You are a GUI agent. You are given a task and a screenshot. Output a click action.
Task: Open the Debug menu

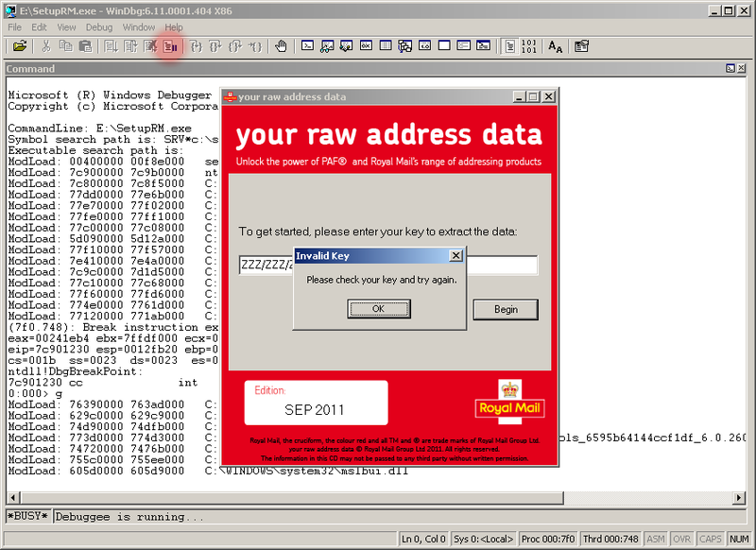pyautogui.click(x=99, y=27)
